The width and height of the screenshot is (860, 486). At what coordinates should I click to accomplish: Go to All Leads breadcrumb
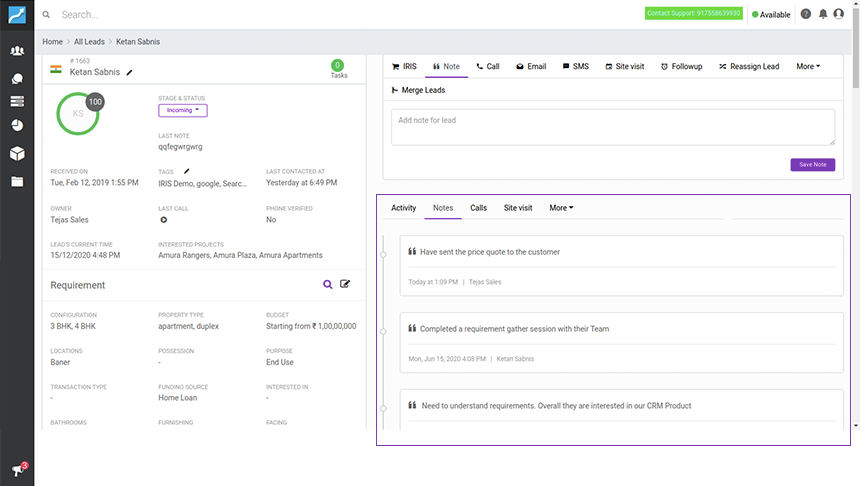click(89, 42)
